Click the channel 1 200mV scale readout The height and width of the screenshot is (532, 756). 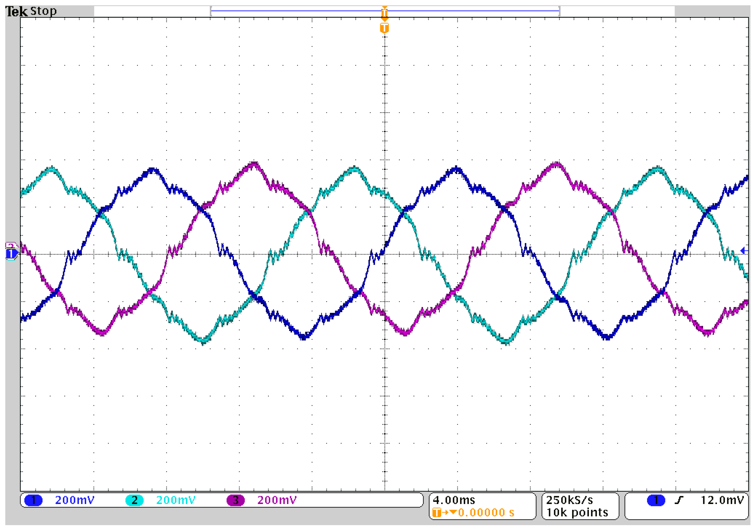tap(75, 500)
